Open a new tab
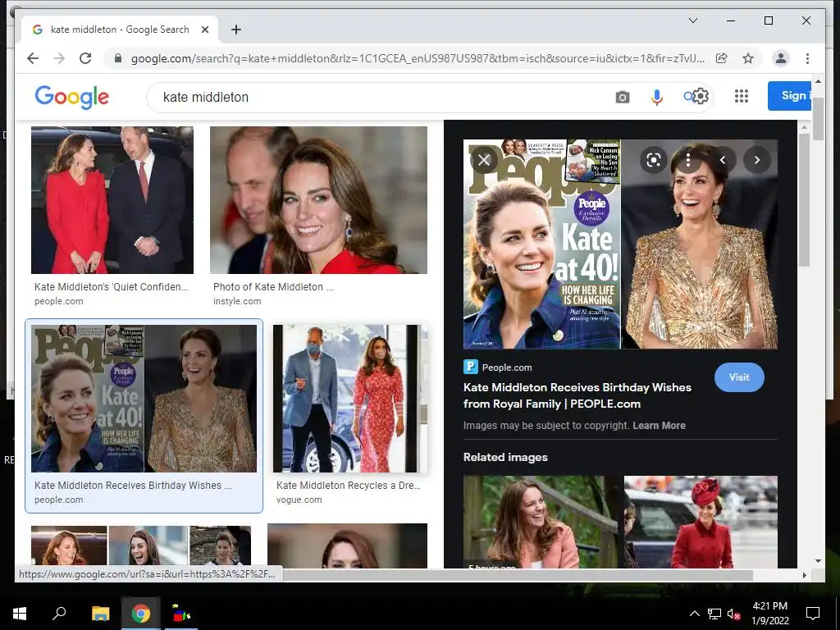The image size is (840, 630). point(235,30)
